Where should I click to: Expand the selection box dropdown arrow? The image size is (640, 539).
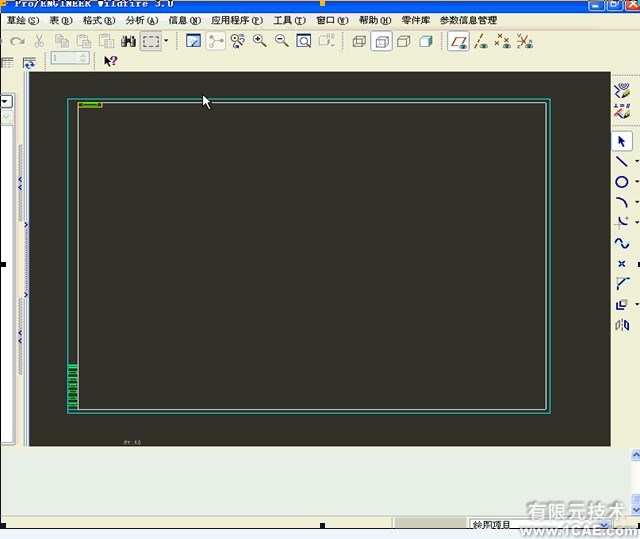166,40
